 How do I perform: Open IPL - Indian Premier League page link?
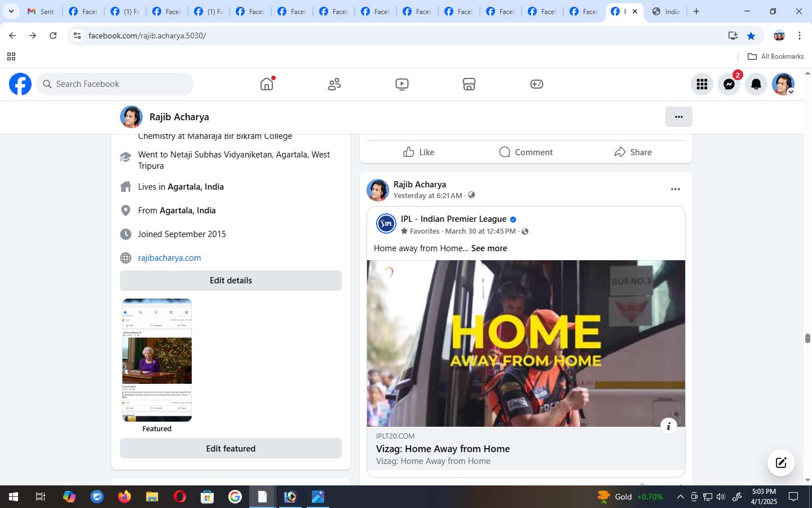[453, 219]
